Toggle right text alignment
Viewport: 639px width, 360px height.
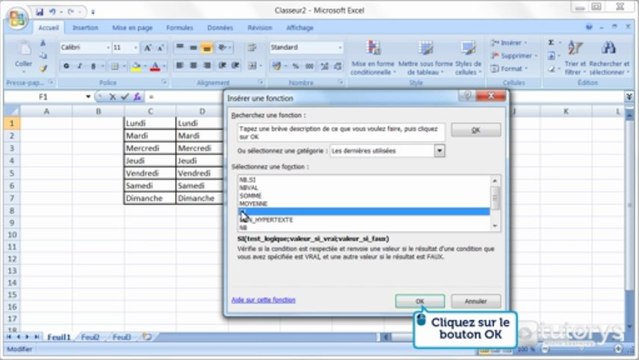click(207, 65)
